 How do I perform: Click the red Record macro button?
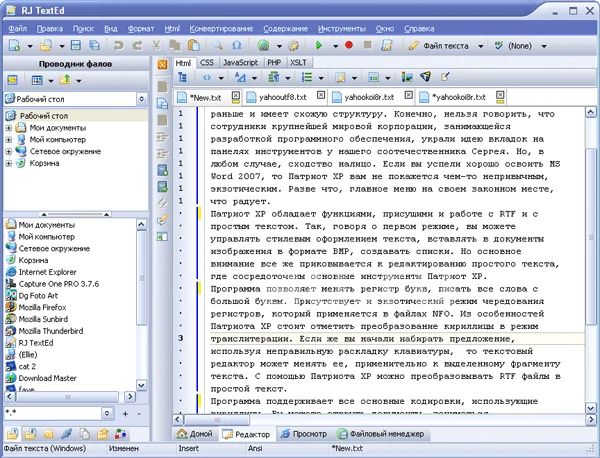click(349, 45)
